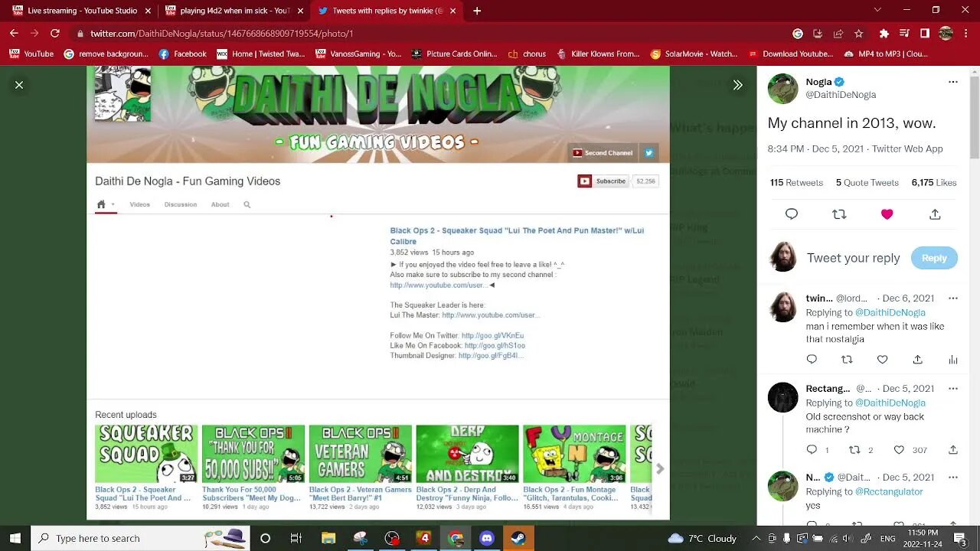Viewport: 980px width, 551px height.
Task: Open Discord from the taskbar
Action: tap(487, 538)
